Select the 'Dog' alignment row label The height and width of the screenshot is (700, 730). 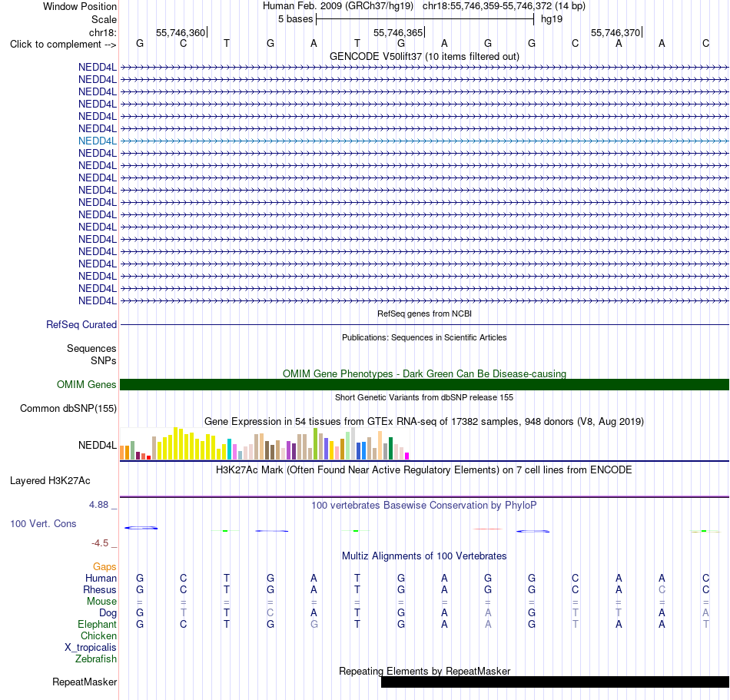click(108, 613)
